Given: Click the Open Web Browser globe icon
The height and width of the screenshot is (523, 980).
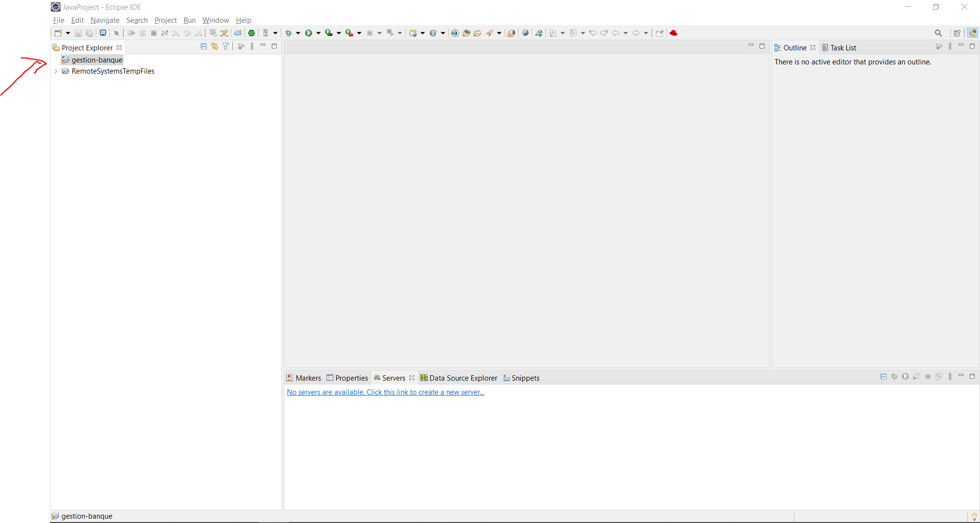Looking at the screenshot, I should pyautogui.click(x=525, y=33).
